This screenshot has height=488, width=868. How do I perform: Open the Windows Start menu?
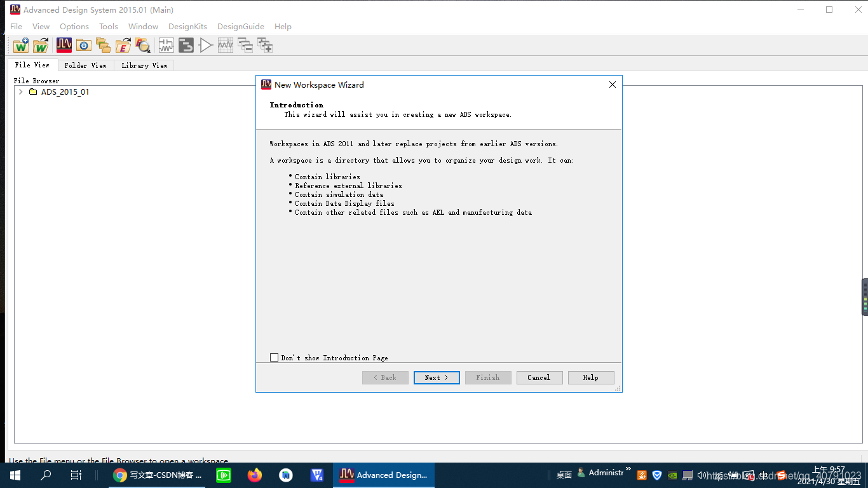[15, 475]
